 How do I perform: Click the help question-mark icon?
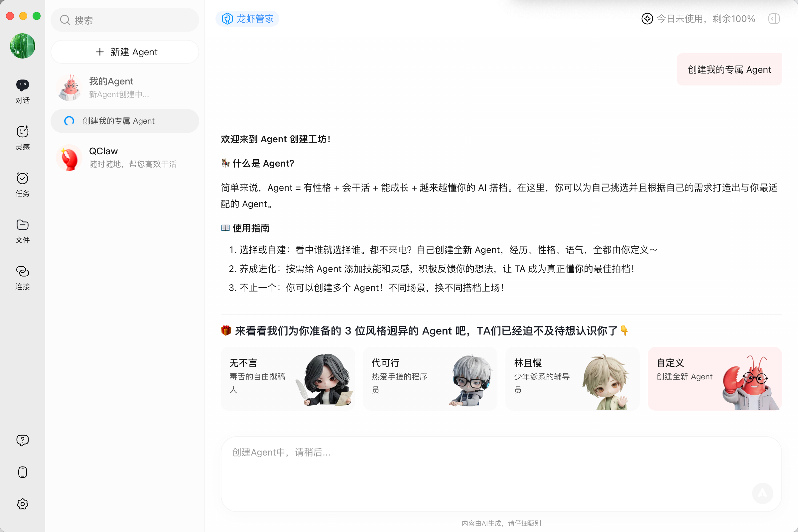(22, 440)
